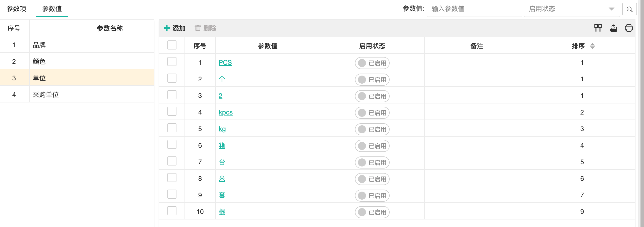Tick the checkbox for row 10 根

(172, 211)
